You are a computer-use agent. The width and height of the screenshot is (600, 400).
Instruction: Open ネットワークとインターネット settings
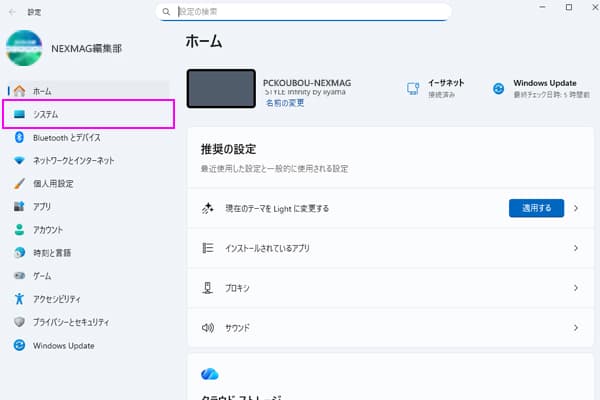pos(88,160)
